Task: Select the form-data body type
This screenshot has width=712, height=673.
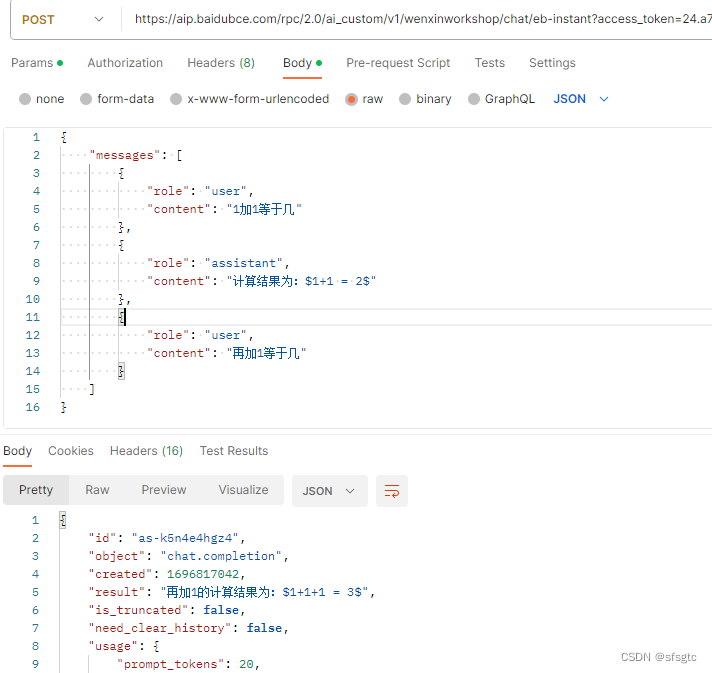Action: coord(117,99)
